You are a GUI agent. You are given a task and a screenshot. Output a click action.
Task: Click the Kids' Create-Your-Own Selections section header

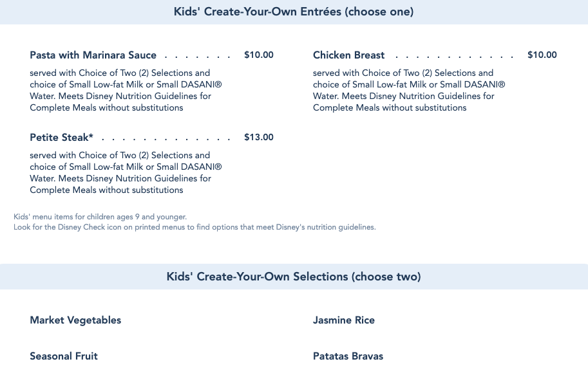pyautogui.click(x=294, y=277)
